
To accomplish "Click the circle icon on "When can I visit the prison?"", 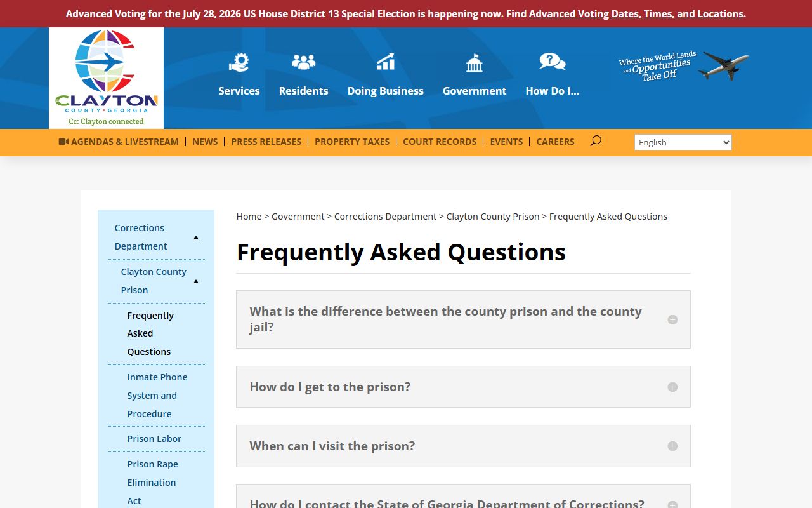I will tap(672, 446).
